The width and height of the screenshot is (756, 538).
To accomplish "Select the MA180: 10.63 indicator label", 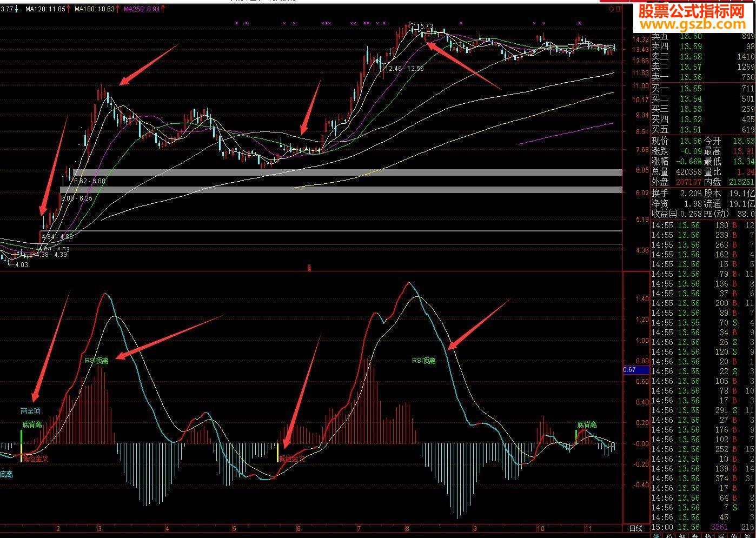I will point(95,9).
